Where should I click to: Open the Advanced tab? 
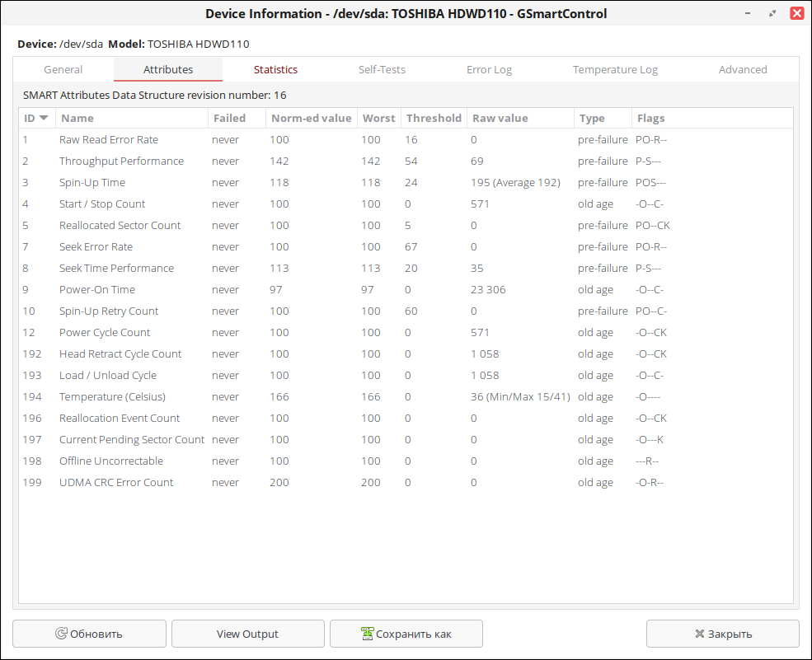(743, 70)
